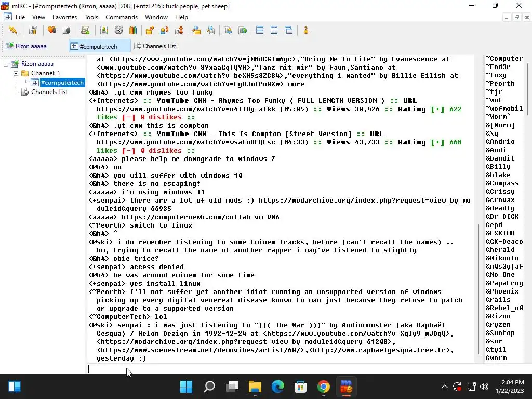Collapse the Channel: 1 folder node

(16, 73)
